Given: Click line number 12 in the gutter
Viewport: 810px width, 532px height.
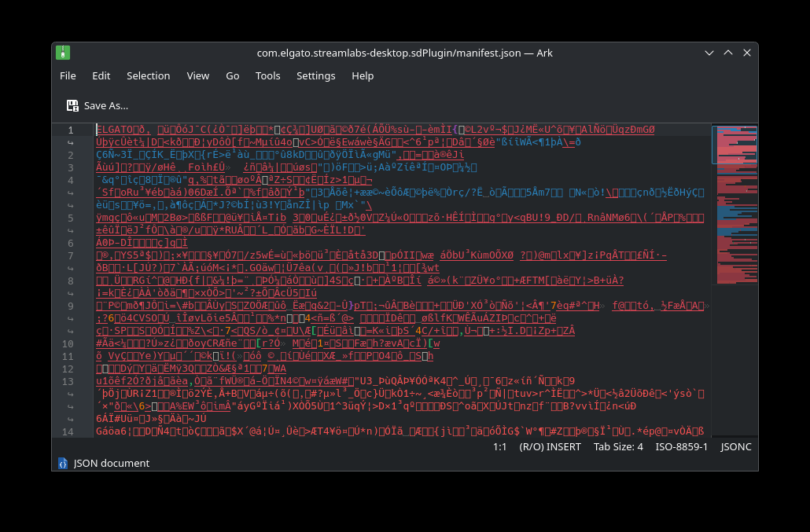Looking at the screenshot, I should tap(68, 369).
